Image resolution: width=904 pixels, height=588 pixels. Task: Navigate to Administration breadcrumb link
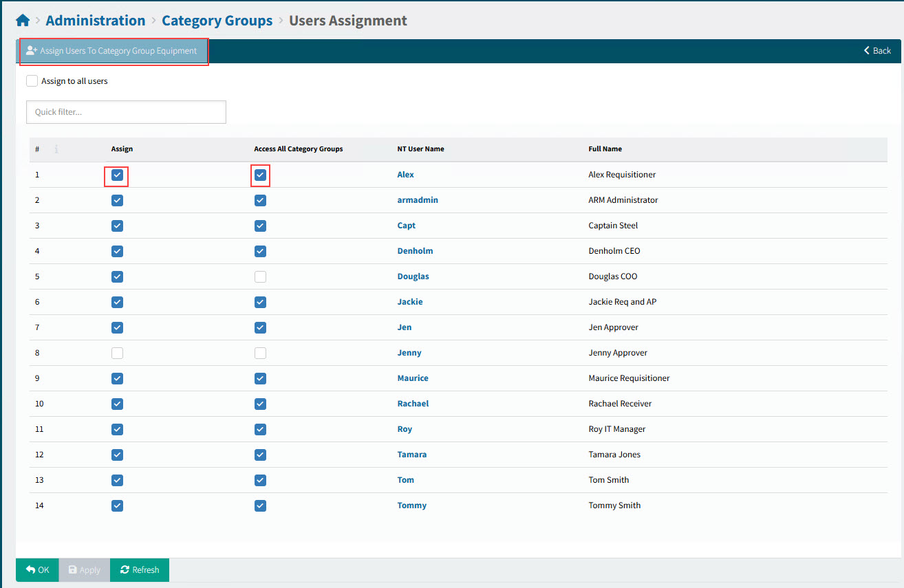(x=96, y=21)
